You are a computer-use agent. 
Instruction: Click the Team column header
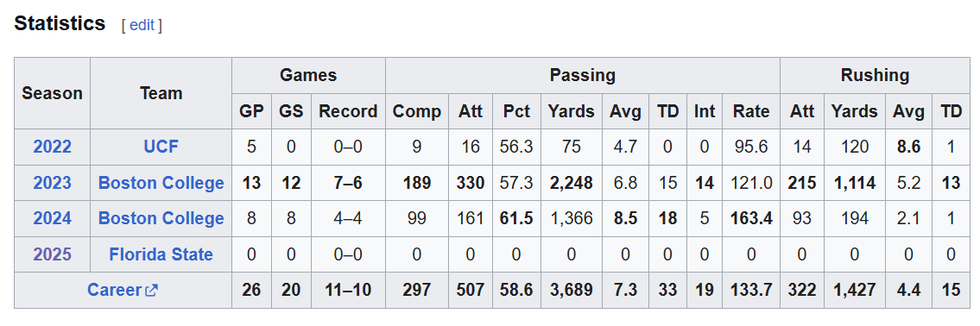coord(161,94)
